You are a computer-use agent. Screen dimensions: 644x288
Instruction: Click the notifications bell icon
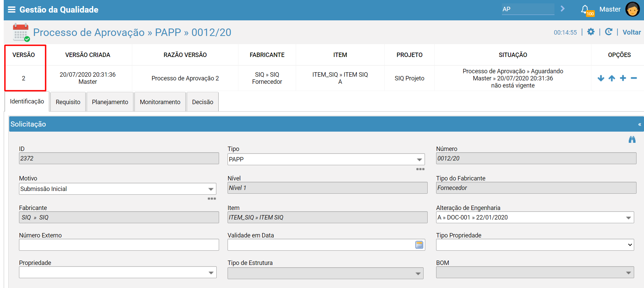click(x=585, y=9)
